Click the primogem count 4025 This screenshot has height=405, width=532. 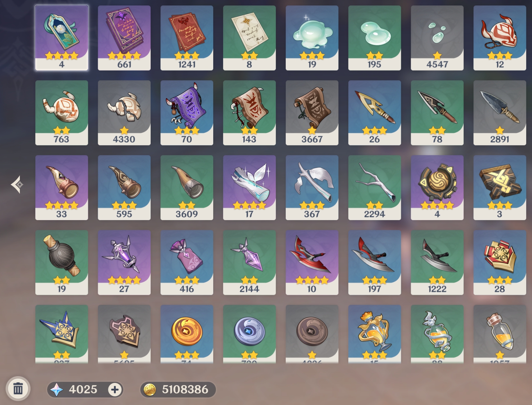pos(83,390)
